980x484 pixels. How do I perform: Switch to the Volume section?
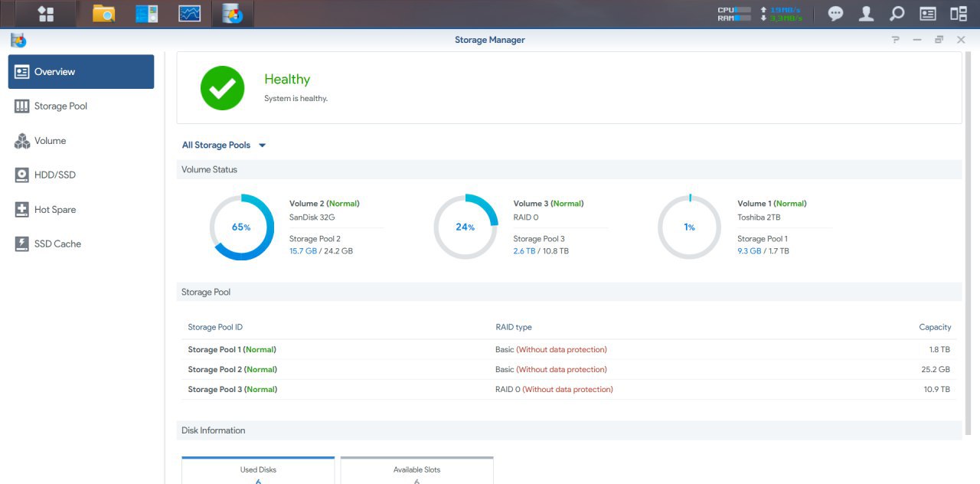(x=50, y=141)
